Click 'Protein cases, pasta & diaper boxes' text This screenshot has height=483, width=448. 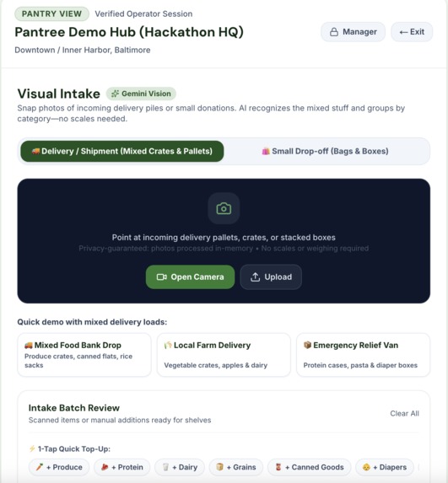(360, 365)
